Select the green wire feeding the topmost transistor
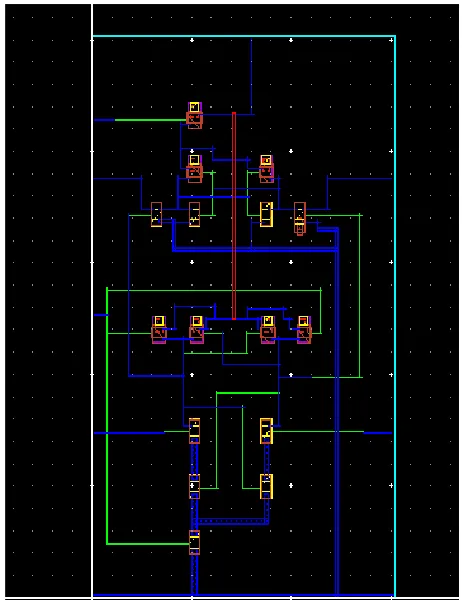Viewport: 462px width, 600px height. 150,120
